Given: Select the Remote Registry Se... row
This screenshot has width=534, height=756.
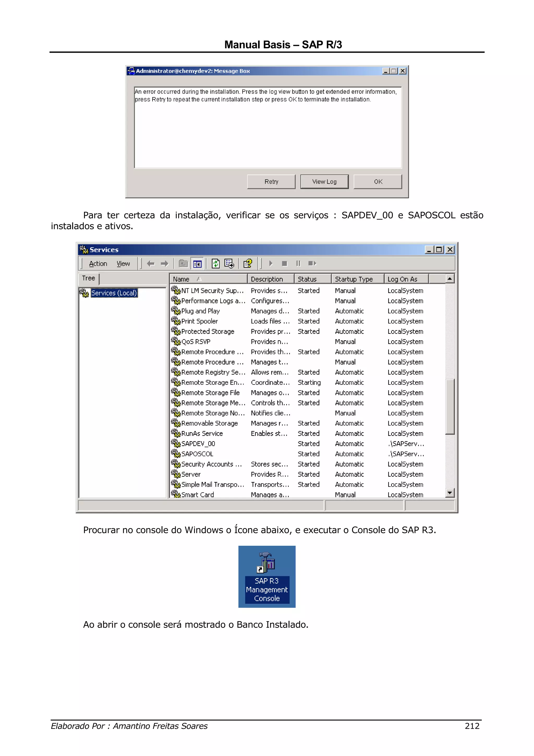Looking at the screenshot, I should tap(308, 372).
